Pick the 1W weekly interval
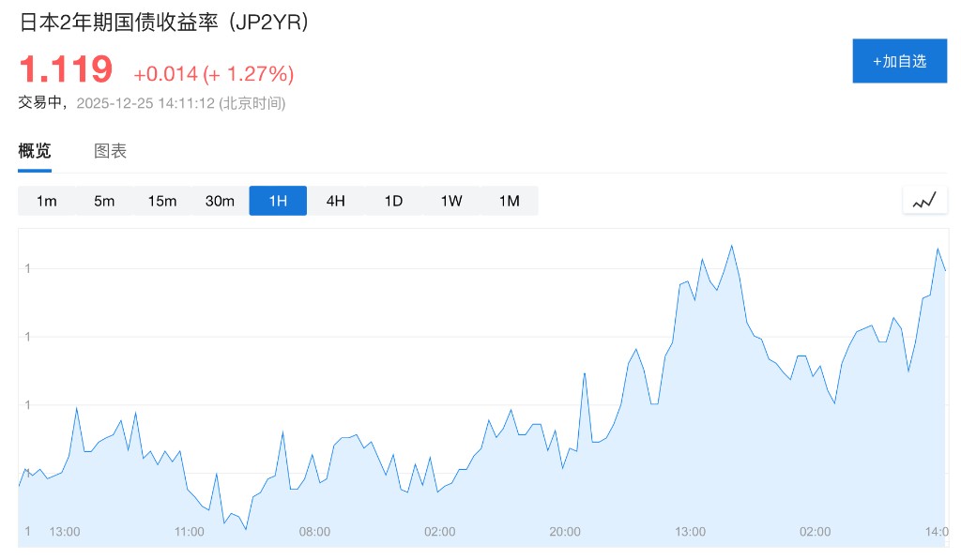Viewport: 961px width, 560px height. coord(451,201)
